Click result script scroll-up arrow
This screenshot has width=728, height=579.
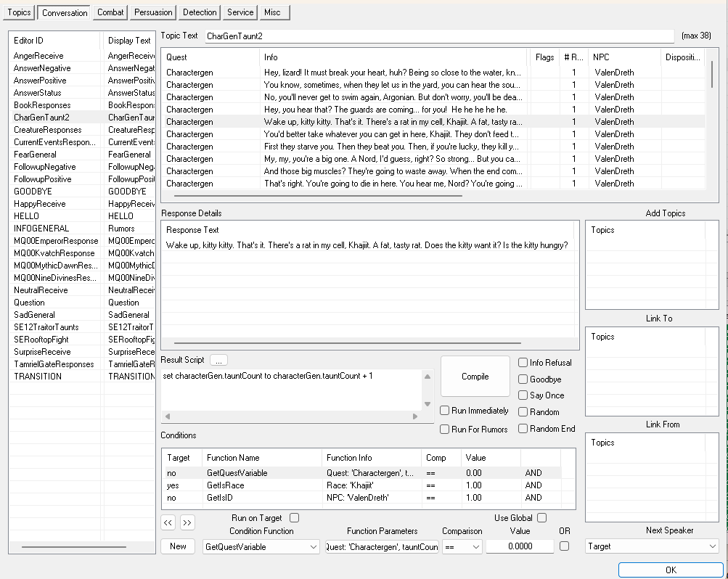click(x=428, y=377)
